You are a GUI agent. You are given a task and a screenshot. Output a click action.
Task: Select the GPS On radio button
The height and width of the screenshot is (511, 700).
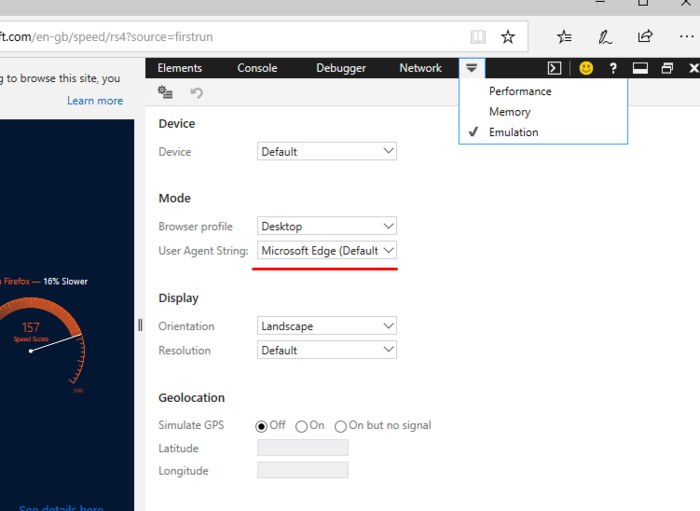301,426
